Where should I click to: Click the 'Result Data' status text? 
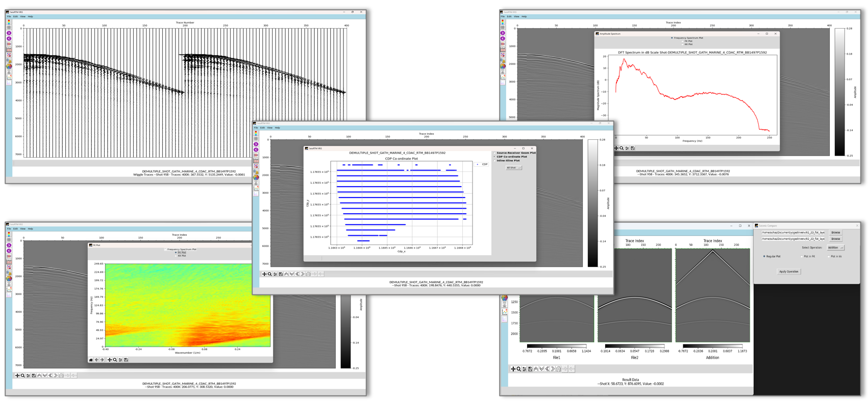click(x=631, y=380)
